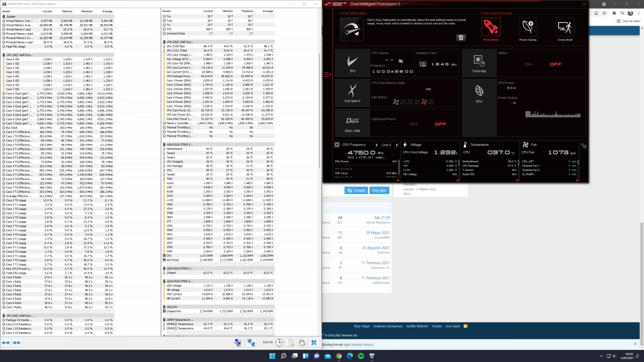Click the Cevapla reply button
The height and width of the screenshot is (362, 644).
click(x=356, y=190)
